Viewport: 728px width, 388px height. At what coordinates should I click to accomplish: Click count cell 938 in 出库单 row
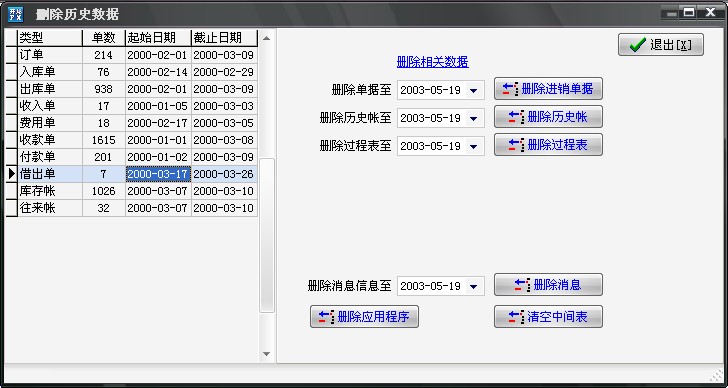tap(104, 89)
